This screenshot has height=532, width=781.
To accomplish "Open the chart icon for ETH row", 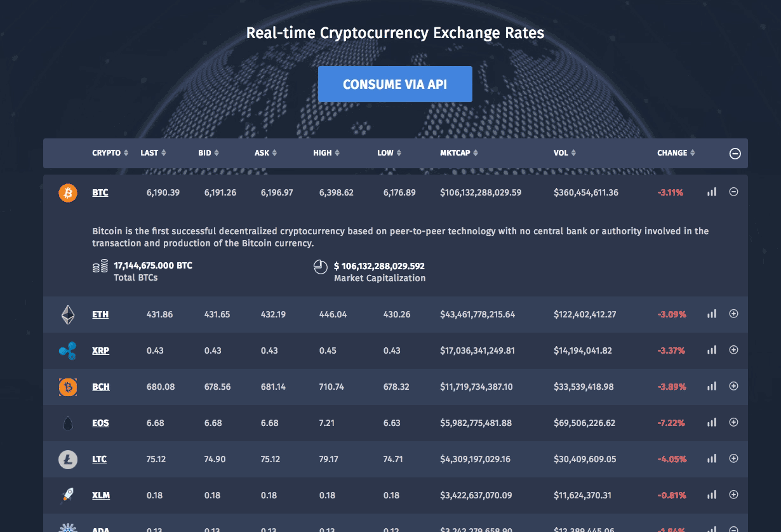I will (x=712, y=314).
